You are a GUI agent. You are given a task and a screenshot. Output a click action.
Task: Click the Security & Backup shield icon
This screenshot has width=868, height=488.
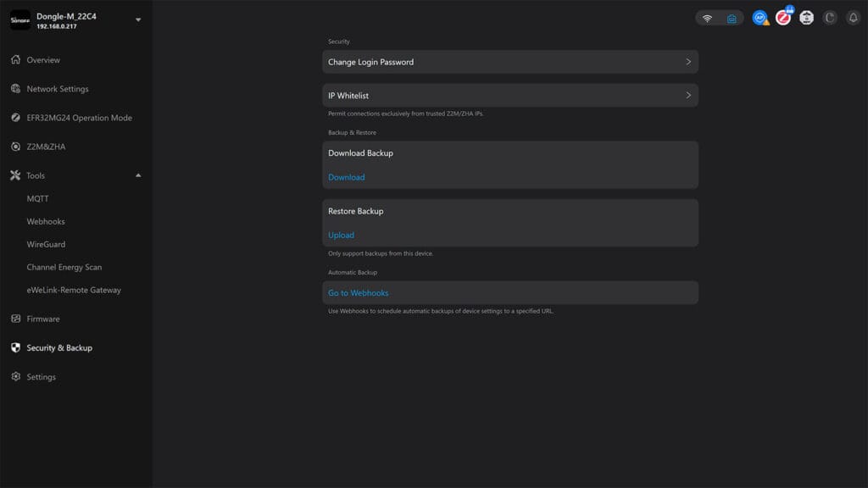14,347
